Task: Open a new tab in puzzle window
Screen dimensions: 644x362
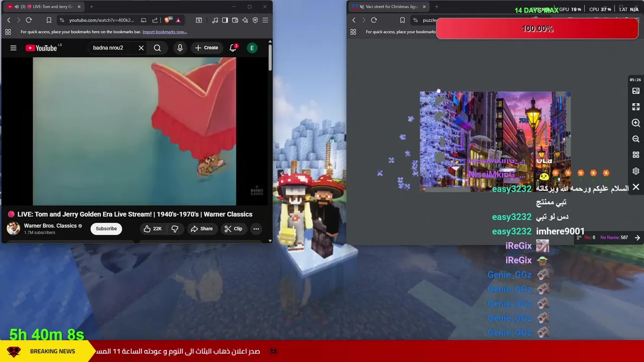Action: (x=437, y=7)
